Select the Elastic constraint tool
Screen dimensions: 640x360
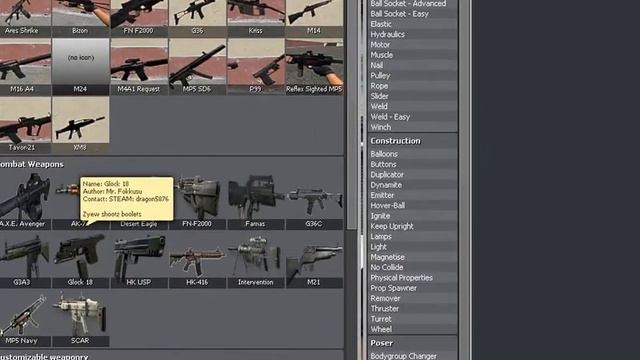[x=412, y=24]
